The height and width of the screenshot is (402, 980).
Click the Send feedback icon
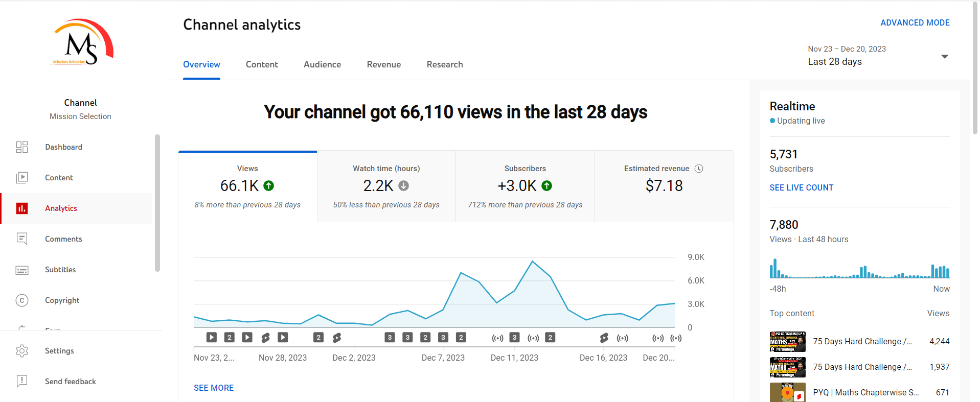(22, 382)
